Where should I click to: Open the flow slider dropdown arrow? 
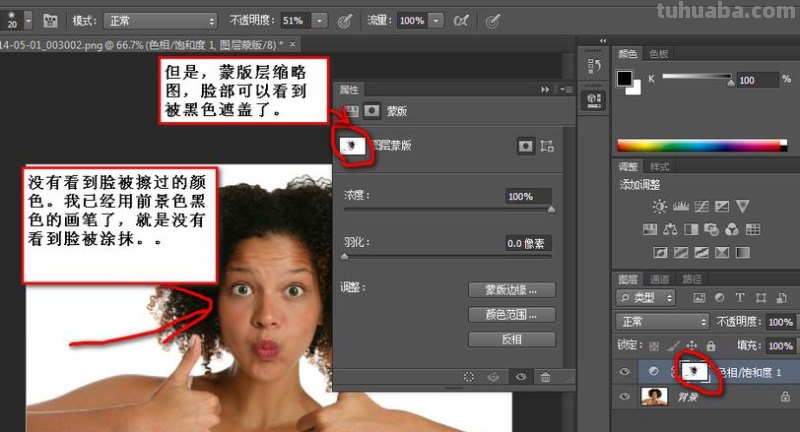tap(436, 21)
